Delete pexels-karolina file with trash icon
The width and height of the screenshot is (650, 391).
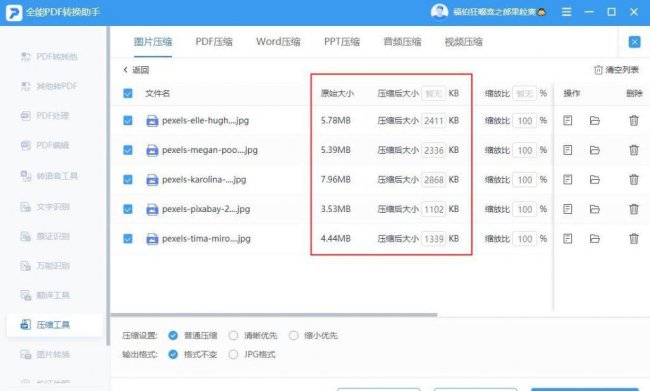tap(634, 180)
